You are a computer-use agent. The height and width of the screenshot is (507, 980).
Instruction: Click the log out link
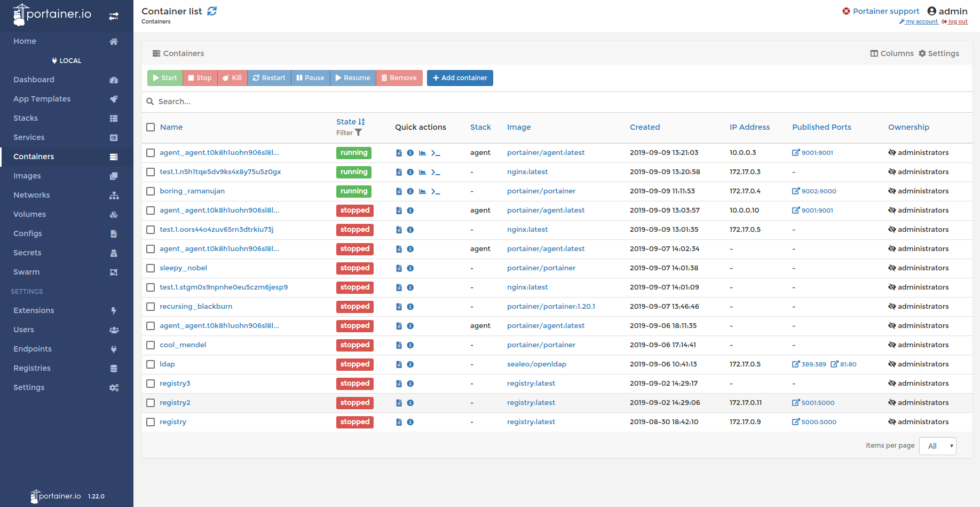point(954,22)
